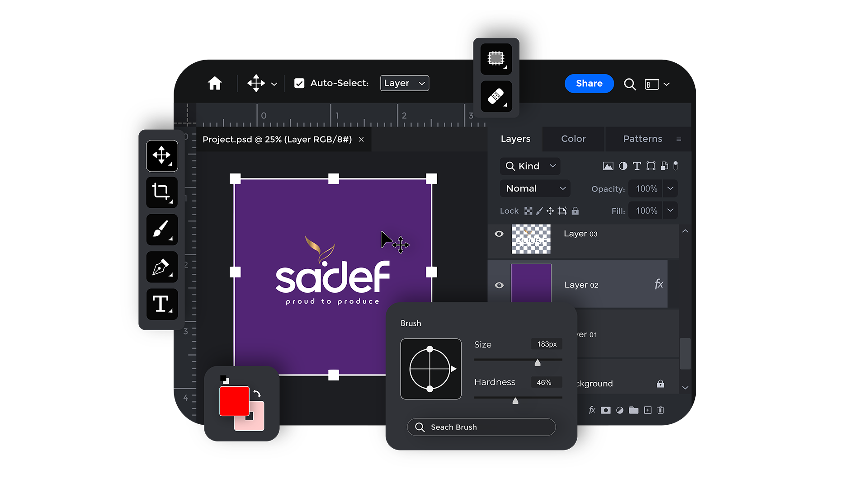
Task: Click the Search Brush input field
Action: point(481,427)
